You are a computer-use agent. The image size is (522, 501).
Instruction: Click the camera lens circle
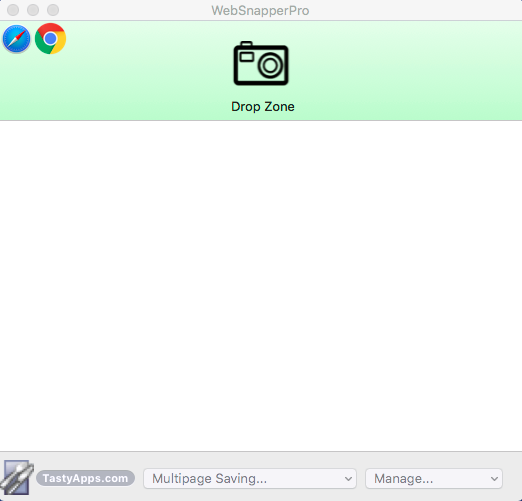pos(270,65)
